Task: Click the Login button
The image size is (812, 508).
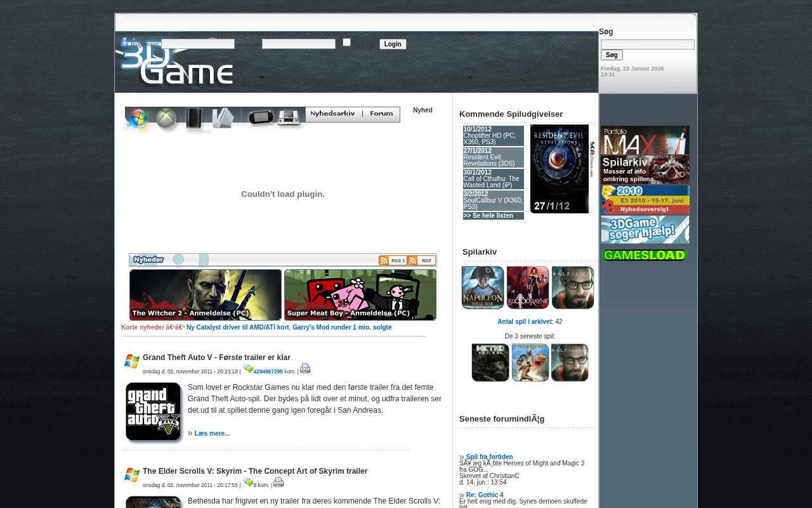Action: click(x=393, y=44)
